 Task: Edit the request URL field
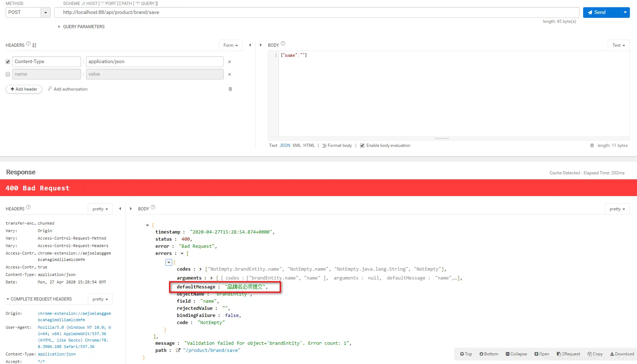[x=317, y=12]
